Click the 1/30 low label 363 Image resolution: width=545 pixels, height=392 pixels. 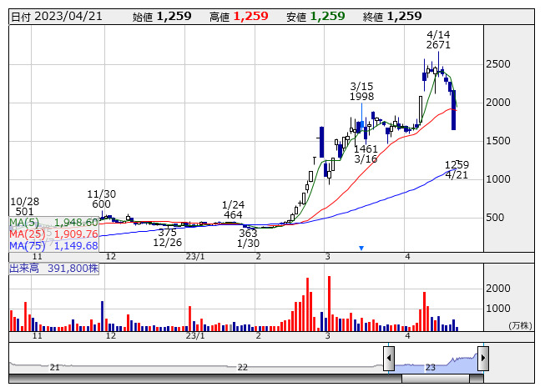click(x=249, y=234)
